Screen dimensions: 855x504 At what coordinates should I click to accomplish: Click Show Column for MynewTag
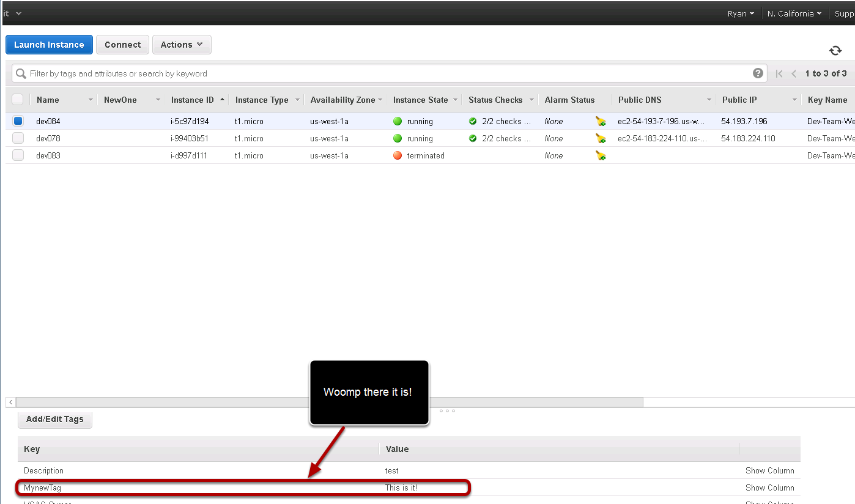click(770, 487)
